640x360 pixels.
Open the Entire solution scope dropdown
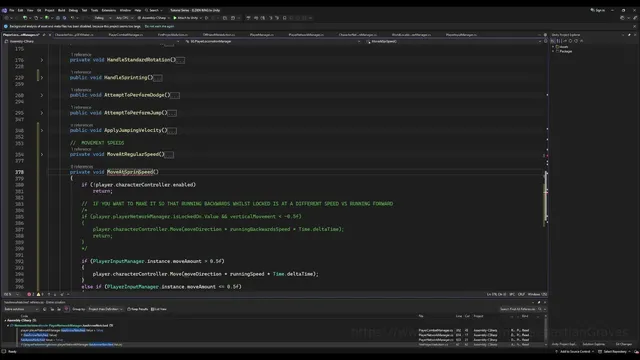[21, 309]
